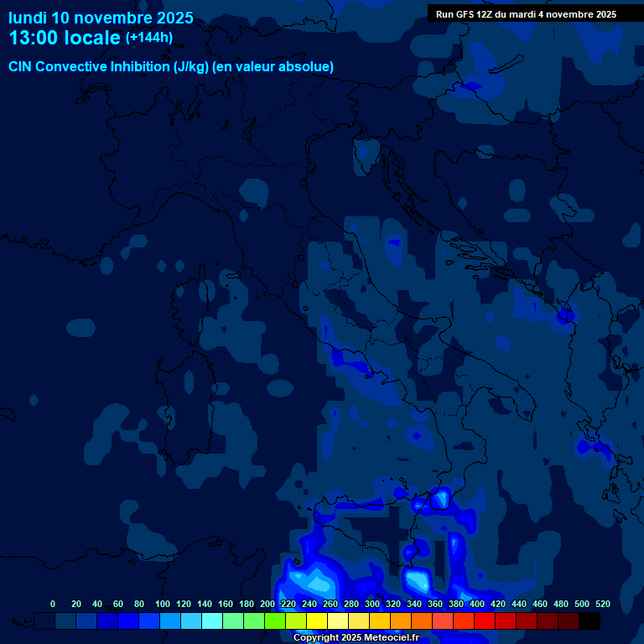644x644 pixels.
Task: Click the 'Copyright 2025 Meteociel.fr' text
Action: click(x=356, y=637)
